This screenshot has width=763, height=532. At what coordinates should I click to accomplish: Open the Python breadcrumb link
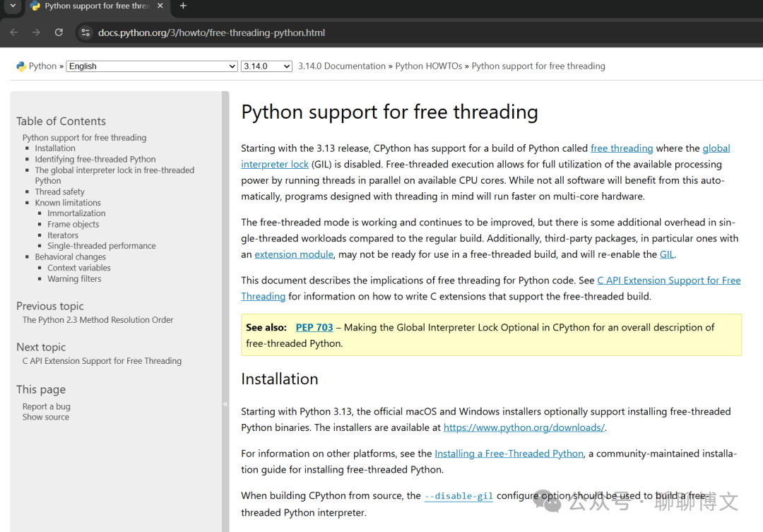click(x=43, y=66)
